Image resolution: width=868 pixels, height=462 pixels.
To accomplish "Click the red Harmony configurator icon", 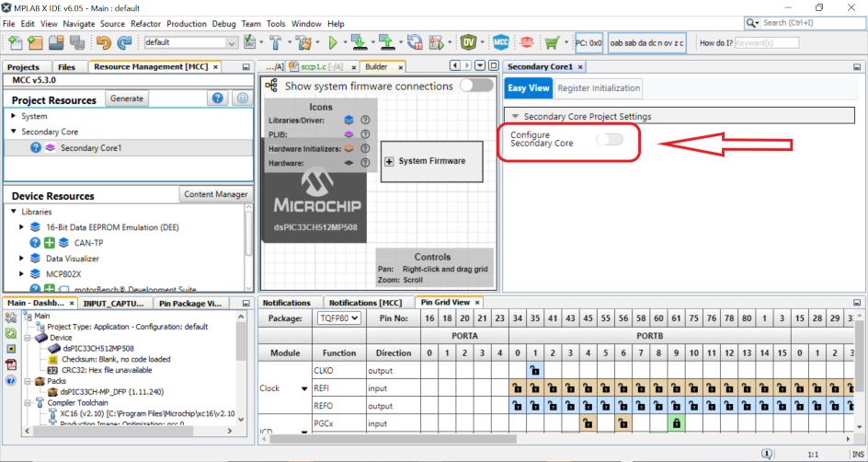I will point(527,42).
